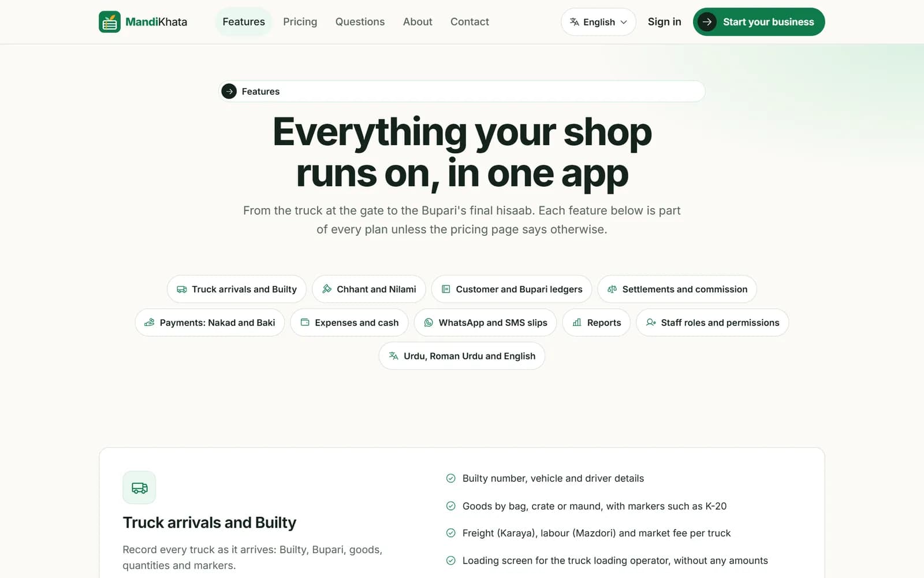Click 'Builty number, vehicle and driver details' text
924x578 pixels.
553,479
